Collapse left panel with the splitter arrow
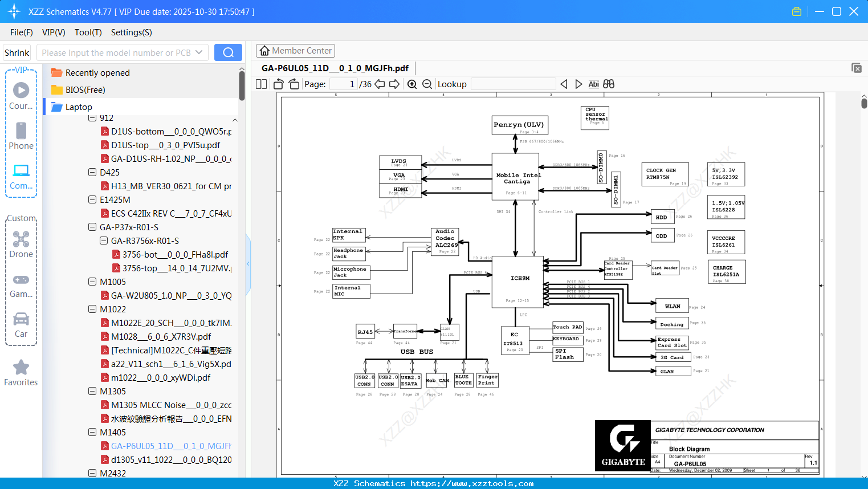 pyautogui.click(x=248, y=264)
